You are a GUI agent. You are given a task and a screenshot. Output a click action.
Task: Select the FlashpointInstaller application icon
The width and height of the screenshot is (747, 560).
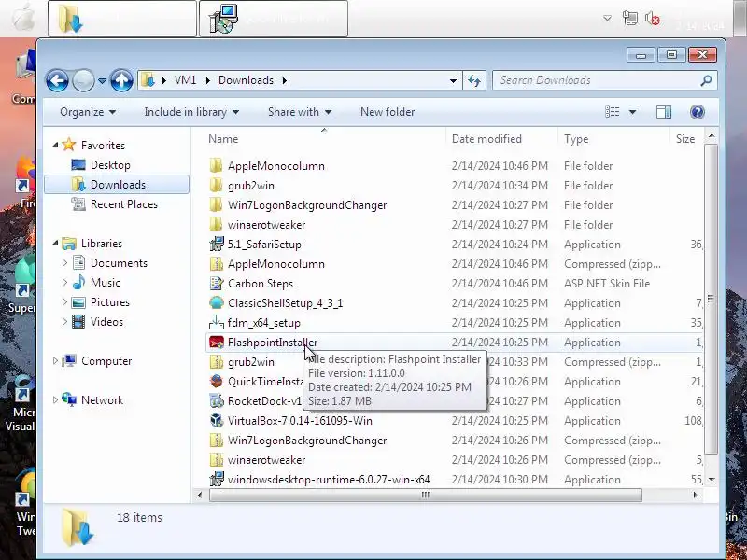217,343
